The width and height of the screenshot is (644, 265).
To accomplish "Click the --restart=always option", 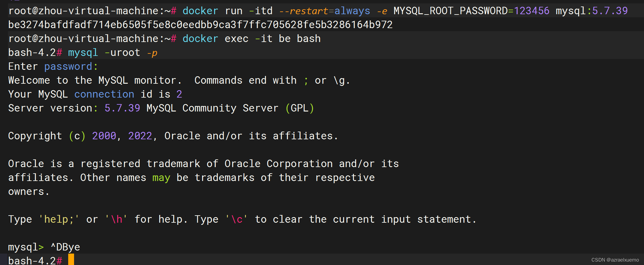I will [x=324, y=11].
